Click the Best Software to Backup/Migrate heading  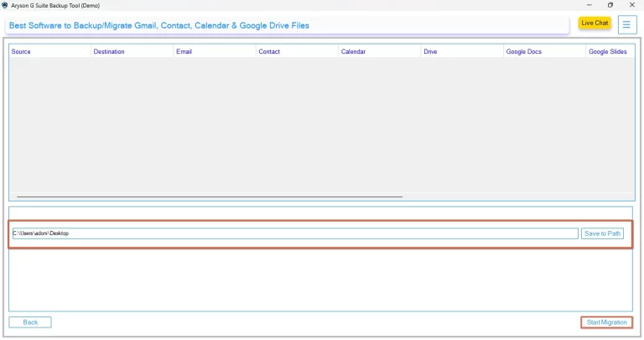159,25
